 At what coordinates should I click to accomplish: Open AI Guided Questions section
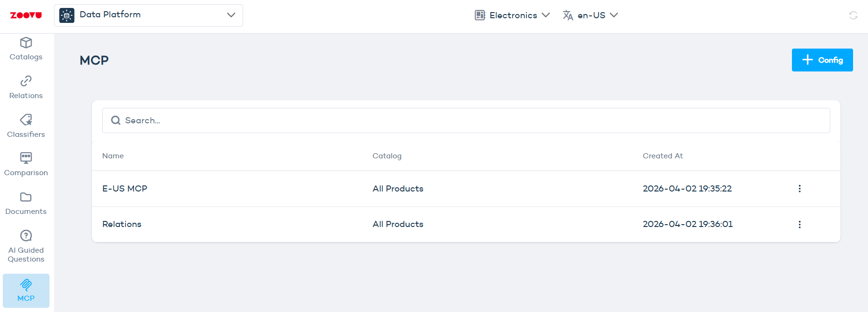(x=26, y=247)
